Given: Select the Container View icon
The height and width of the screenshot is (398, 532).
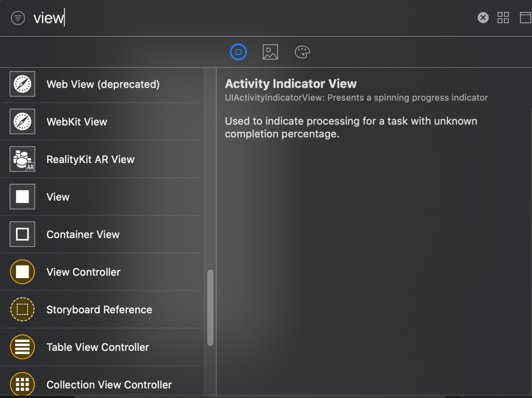Looking at the screenshot, I should 22,235.
